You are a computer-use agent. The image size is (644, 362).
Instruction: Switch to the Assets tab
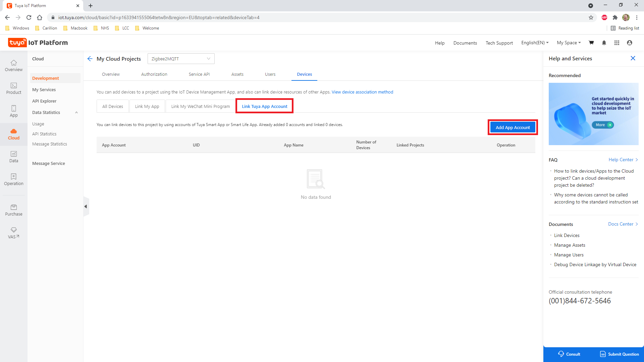pos(237,74)
